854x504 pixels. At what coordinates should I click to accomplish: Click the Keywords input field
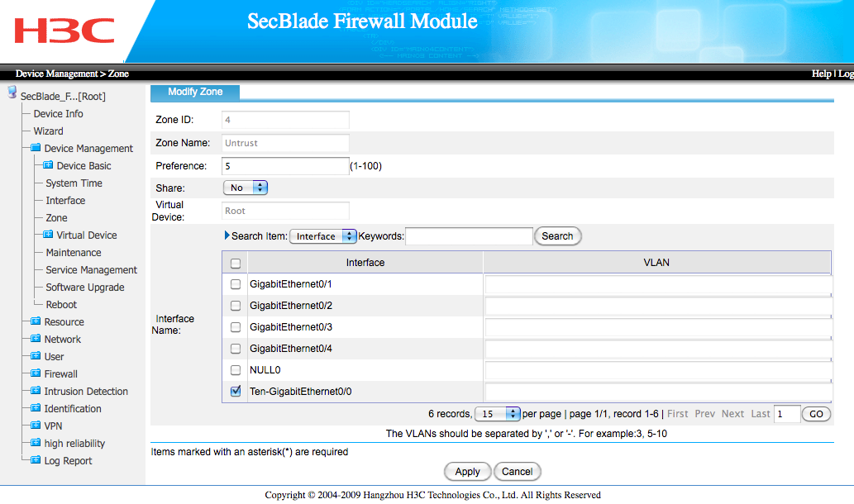pyautogui.click(x=469, y=236)
